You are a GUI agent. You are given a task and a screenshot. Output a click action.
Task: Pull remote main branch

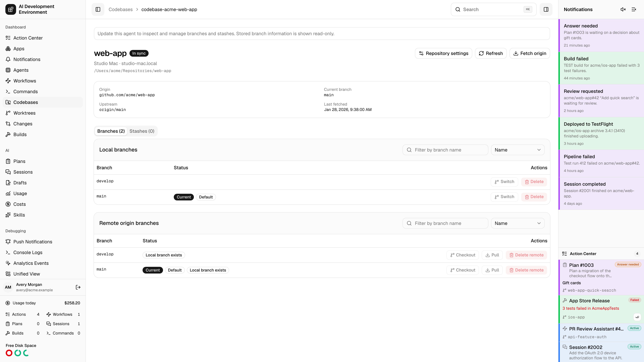point(492,270)
